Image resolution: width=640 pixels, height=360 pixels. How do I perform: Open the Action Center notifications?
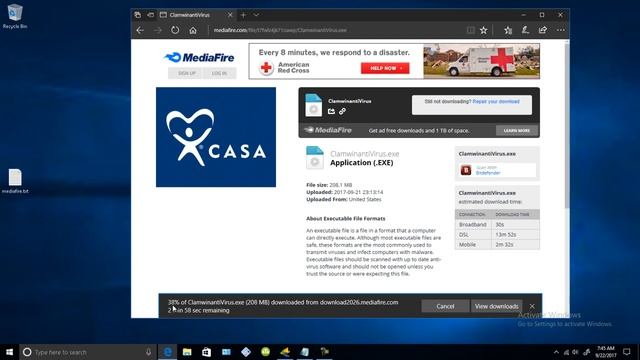pyautogui.click(x=627, y=352)
